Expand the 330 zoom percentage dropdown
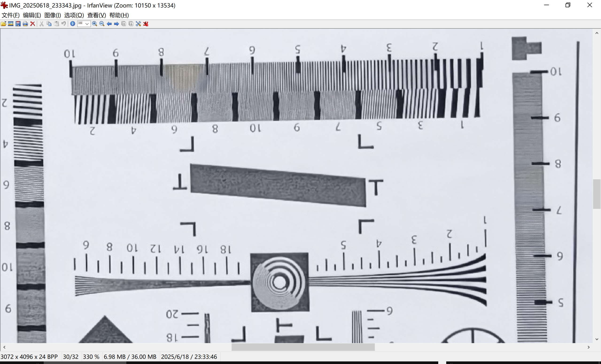 click(x=87, y=24)
